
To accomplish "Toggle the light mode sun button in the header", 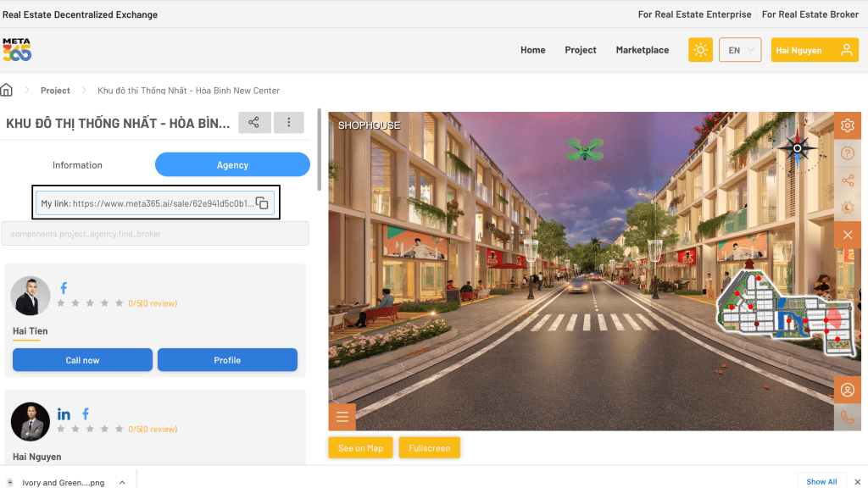I will pyautogui.click(x=700, y=50).
